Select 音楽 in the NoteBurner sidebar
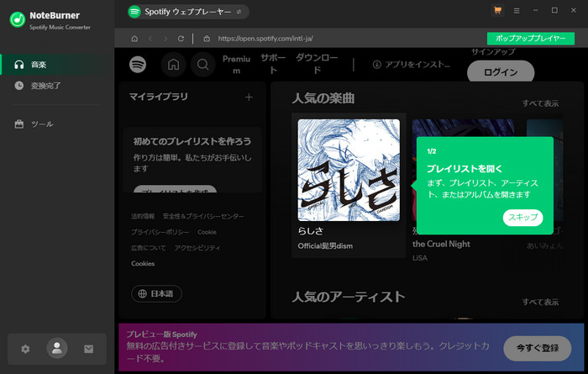 (x=57, y=65)
